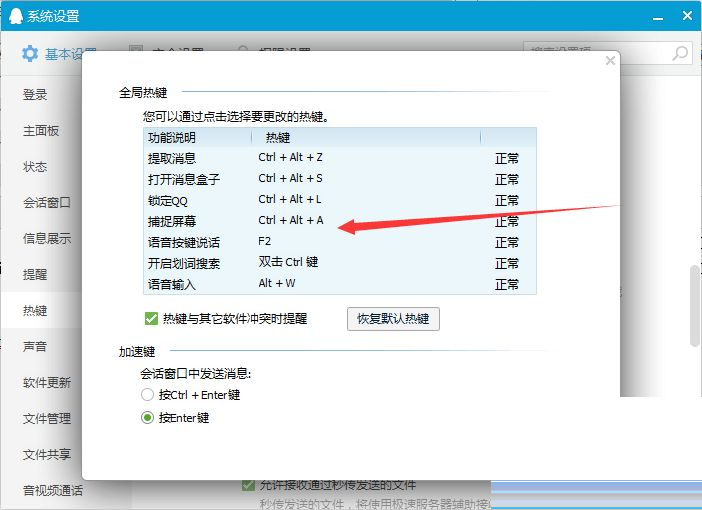Click the Ctrl + Alt + S hotkey value

click(x=290, y=178)
